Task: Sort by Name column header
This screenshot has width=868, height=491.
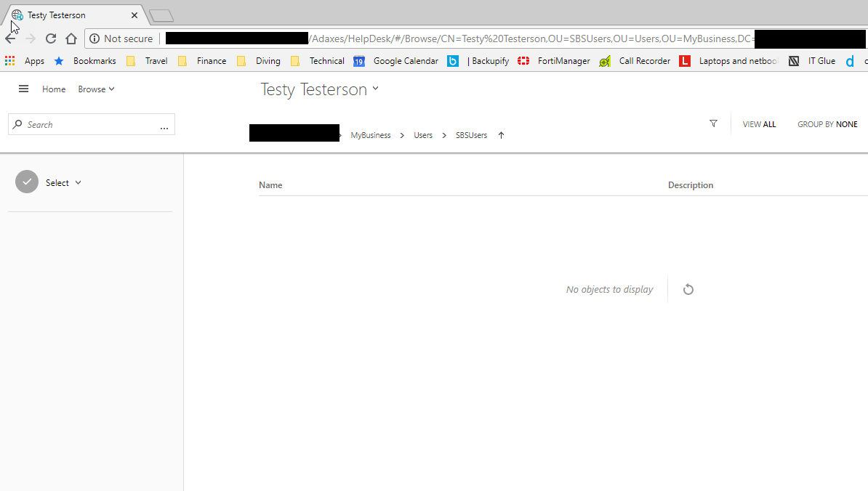Action: point(270,185)
